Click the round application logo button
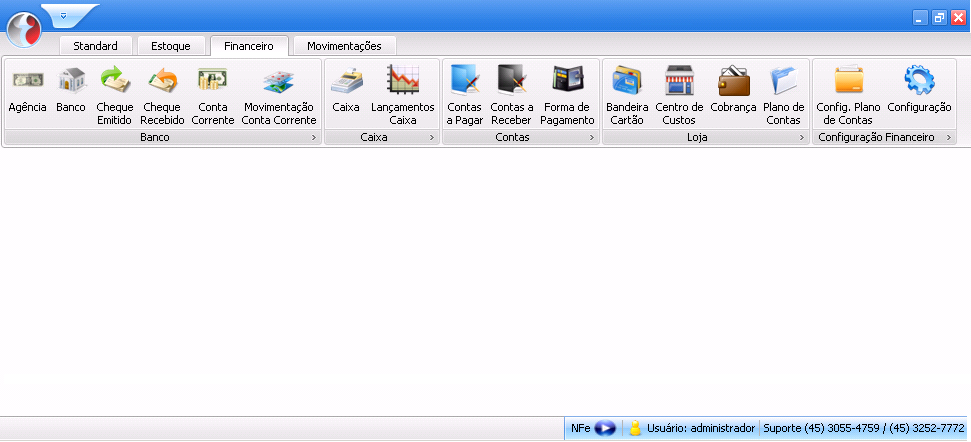Image resolution: width=971 pixels, height=442 pixels. 24,29
